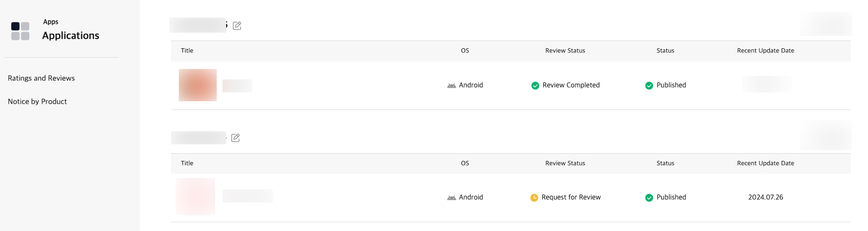Click the Applications grid icon in sidebar

pos(20,31)
